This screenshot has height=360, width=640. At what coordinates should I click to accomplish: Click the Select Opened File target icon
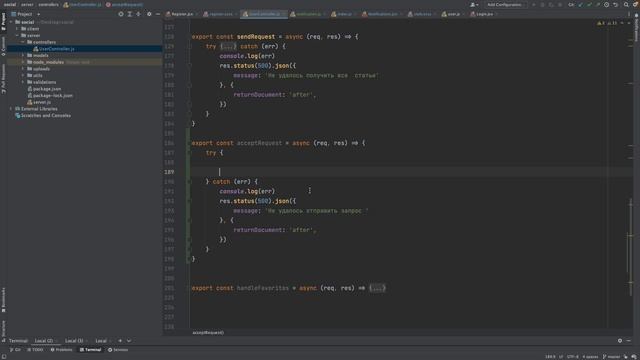point(121,14)
